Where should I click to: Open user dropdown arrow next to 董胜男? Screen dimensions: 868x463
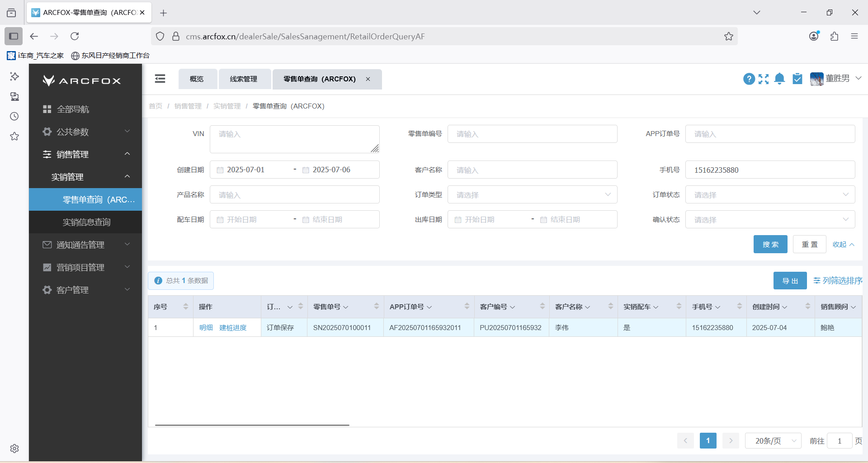[x=858, y=78]
